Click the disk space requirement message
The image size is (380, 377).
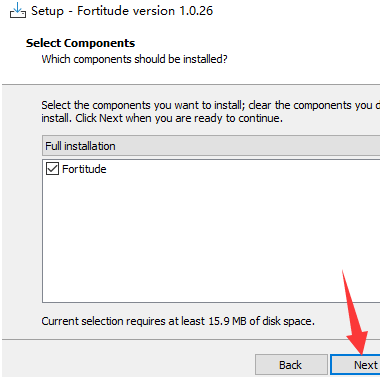coord(178,321)
